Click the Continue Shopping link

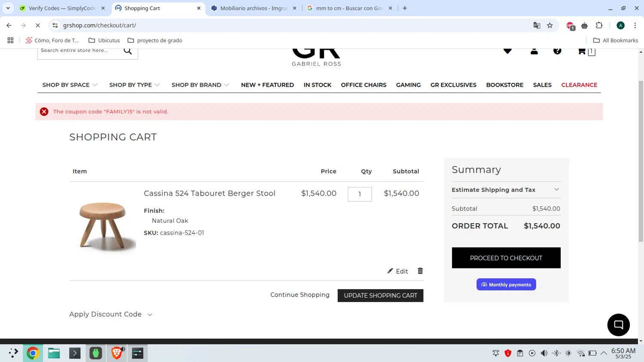tap(300, 295)
